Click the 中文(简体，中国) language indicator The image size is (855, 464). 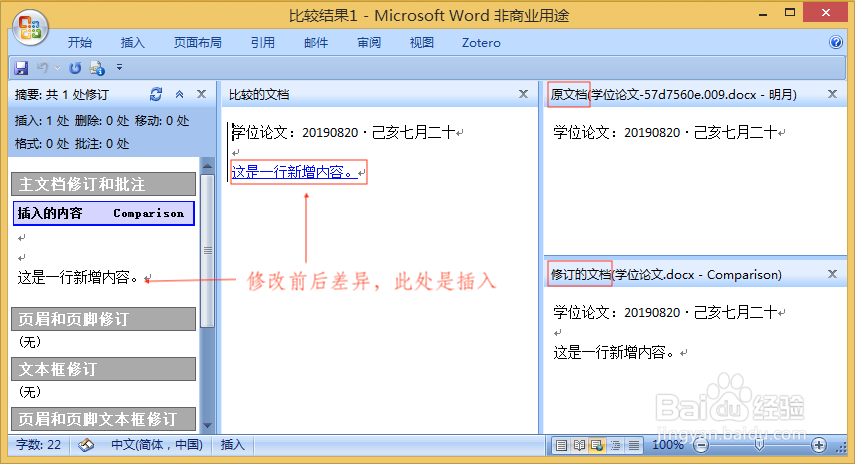coord(157,445)
